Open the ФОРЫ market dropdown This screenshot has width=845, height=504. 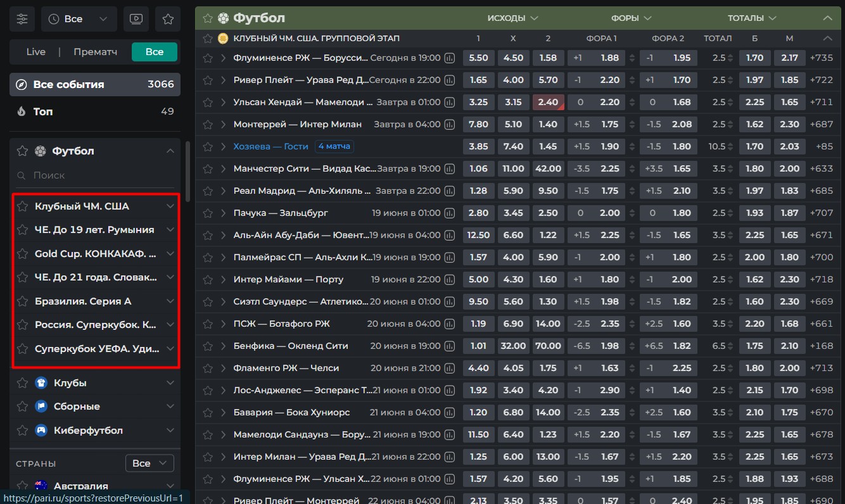click(x=632, y=18)
